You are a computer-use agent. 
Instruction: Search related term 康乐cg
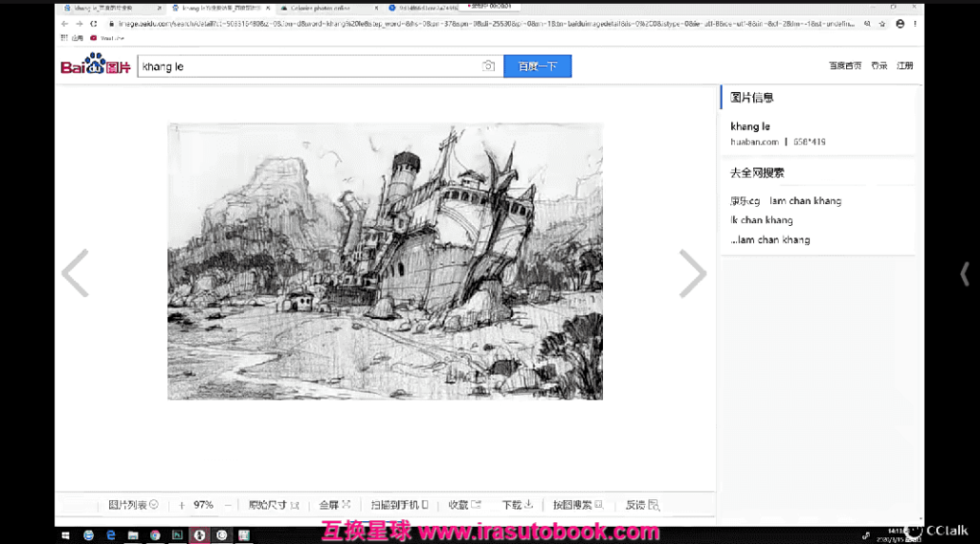[x=745, y=201]
